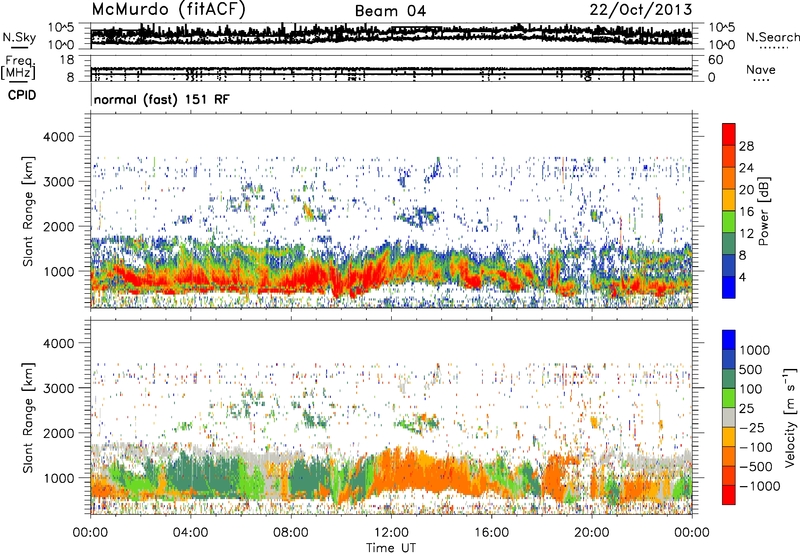The width and height of the screenshot is (800, 554).
Task: Click the '08:00' time tick label
Action: (290, 533)
